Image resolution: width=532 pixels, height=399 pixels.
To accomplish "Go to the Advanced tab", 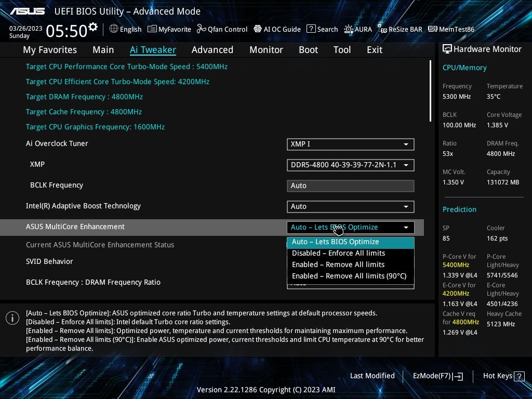I will (x=212, y=50).
